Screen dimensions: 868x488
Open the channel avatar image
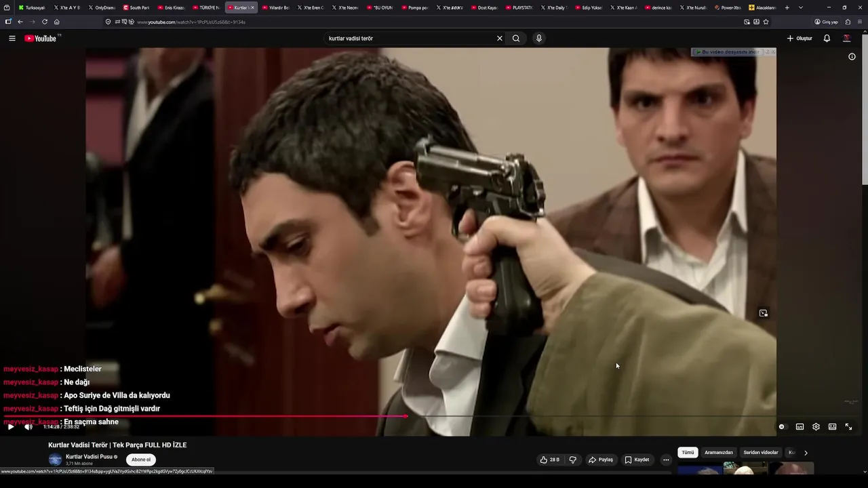[55, 460]
